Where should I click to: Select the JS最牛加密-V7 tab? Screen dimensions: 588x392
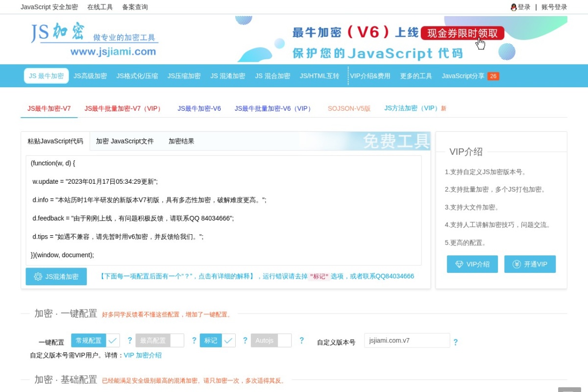(49, 108)
